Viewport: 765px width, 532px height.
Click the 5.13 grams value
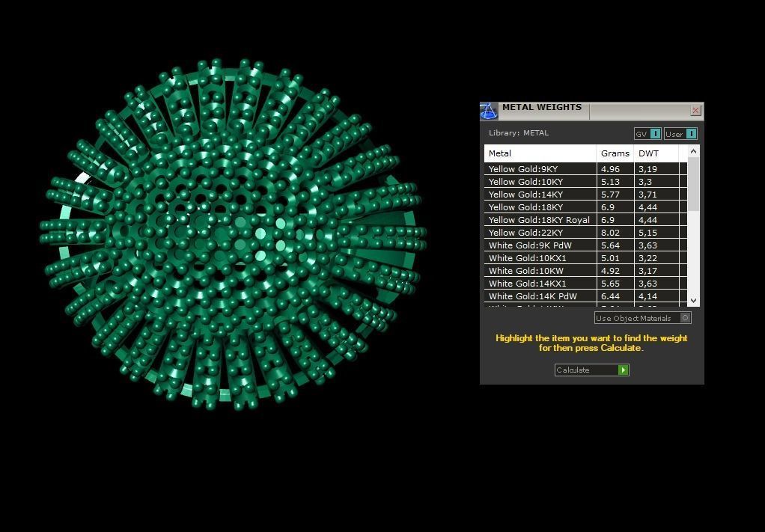pos(610,182)
